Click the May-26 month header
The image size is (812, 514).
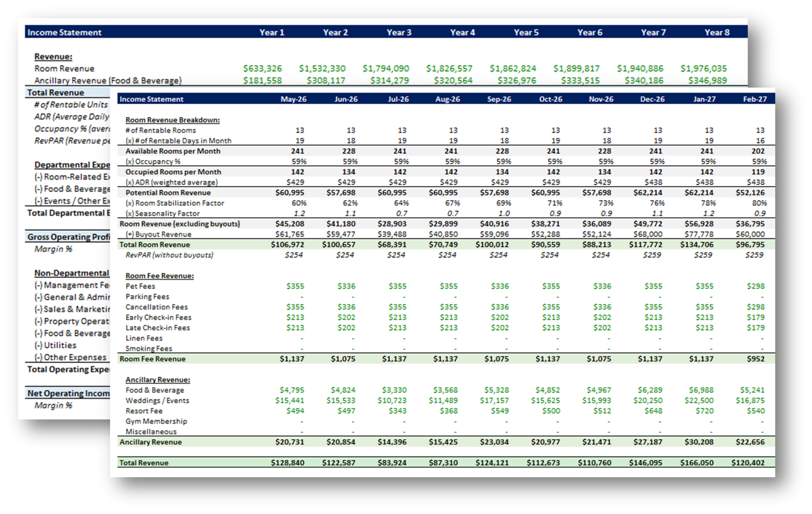tap(293, 99)
